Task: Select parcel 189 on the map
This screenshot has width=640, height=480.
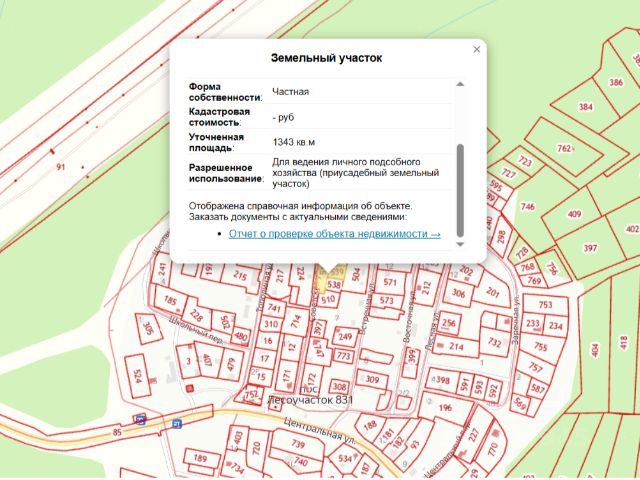Action: pyautogui.click(x=200, y=458)
